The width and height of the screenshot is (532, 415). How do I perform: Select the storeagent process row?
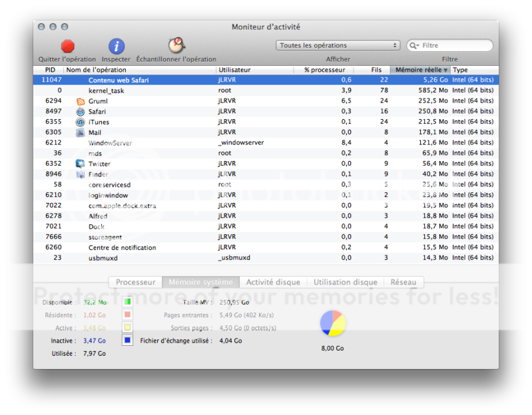[x=266, y=237]
